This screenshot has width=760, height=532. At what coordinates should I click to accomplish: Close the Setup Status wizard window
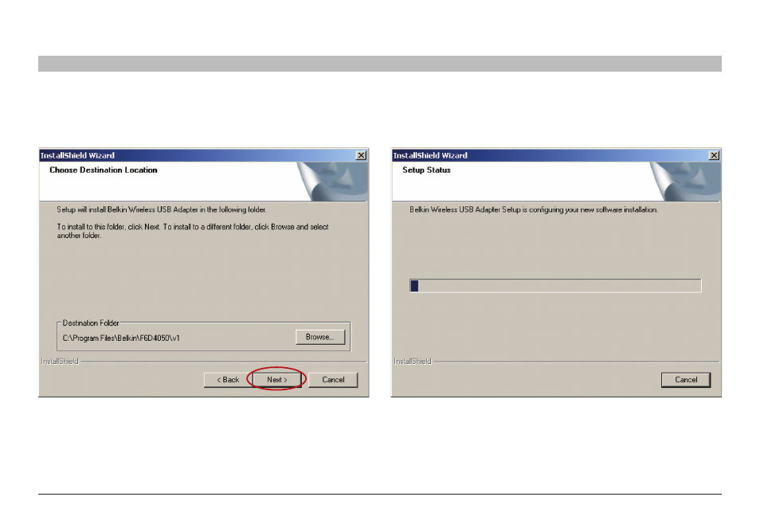pyautogui.click(x=714, y=155)
